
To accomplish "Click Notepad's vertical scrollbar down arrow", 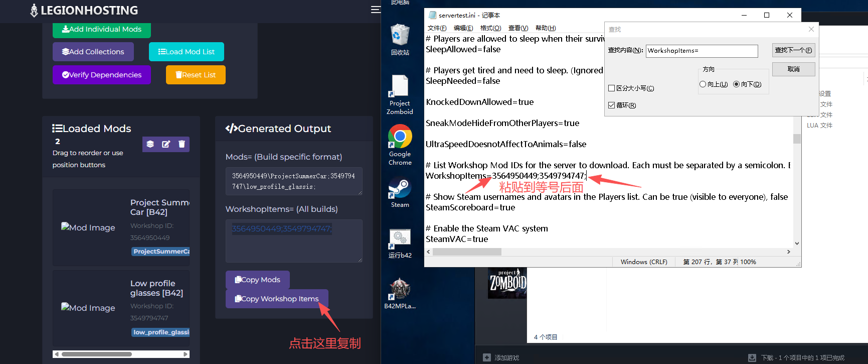I will click(x=797, y=244).
